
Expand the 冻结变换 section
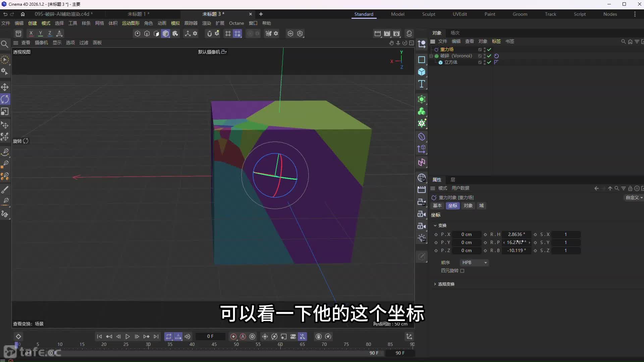[x=435, y=284]
